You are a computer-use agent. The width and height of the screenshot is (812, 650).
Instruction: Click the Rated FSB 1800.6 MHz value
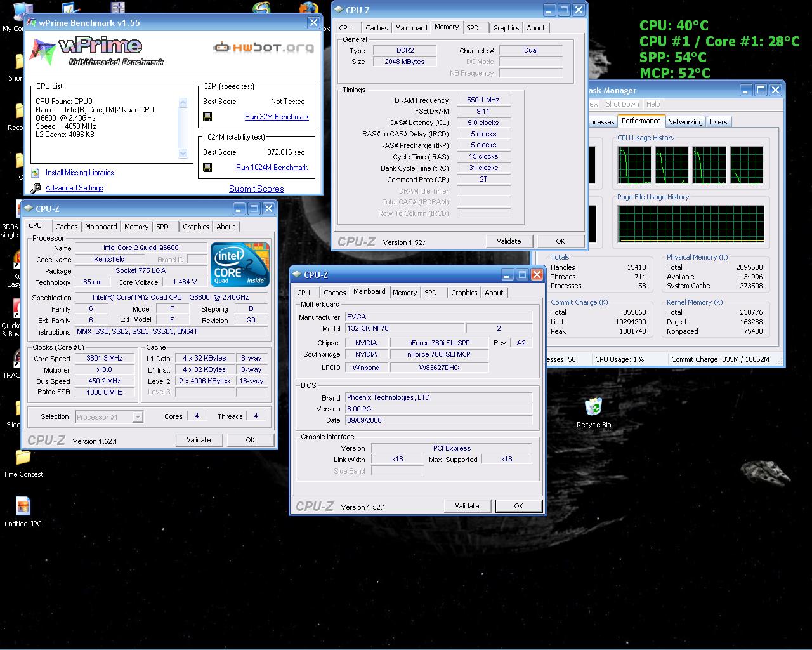(x=105, y=392)
